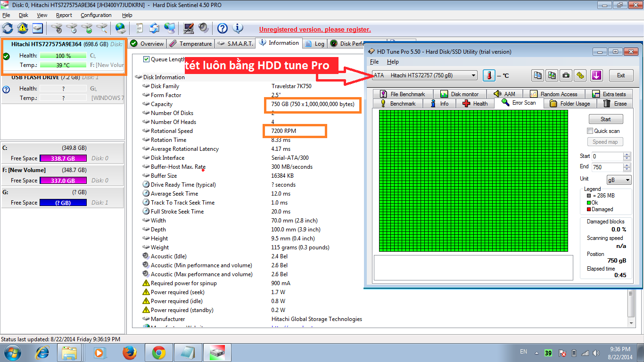The image size is (644, 362).
Task: Select the USB FLASH DRIVE disk entry
Action: click(x=63, y=88)
